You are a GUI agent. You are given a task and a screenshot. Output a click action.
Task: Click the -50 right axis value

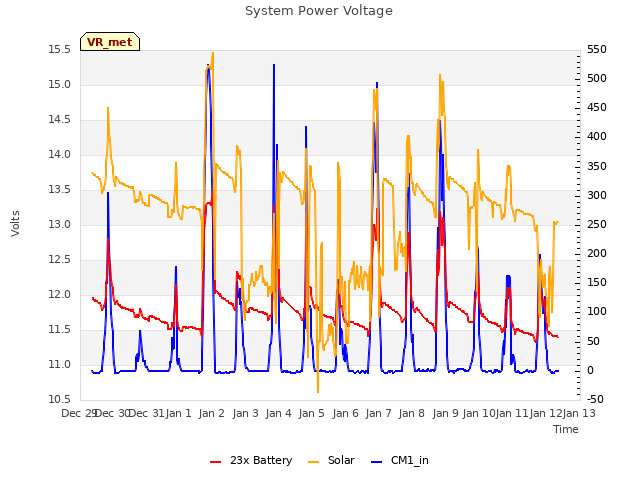[595, 400]
